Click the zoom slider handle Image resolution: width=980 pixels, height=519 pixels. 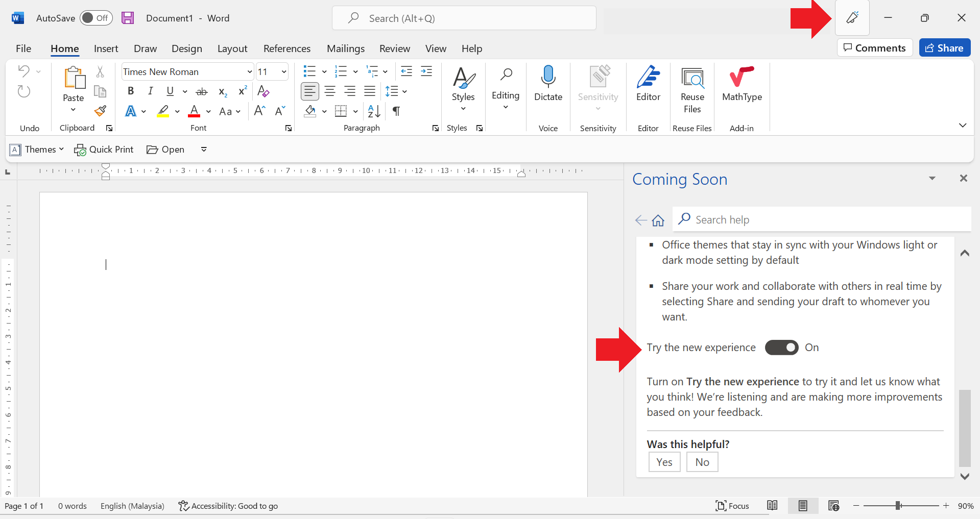(898, 506)
